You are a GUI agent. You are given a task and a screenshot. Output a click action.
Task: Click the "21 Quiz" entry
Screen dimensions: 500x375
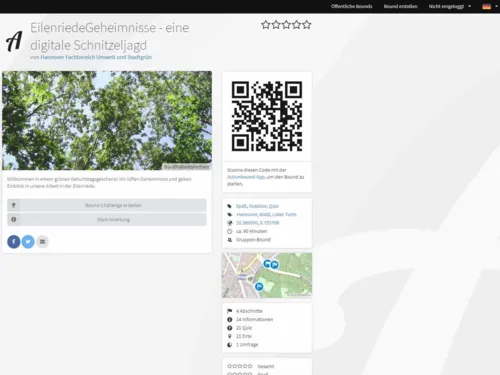(x=244, y=328)
